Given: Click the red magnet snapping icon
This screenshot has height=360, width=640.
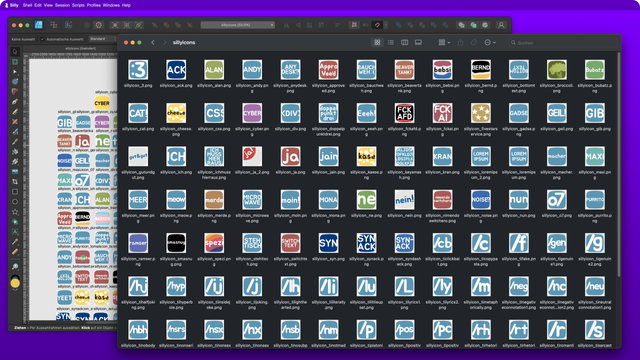Looking at the screenshot, I should 378,25.
